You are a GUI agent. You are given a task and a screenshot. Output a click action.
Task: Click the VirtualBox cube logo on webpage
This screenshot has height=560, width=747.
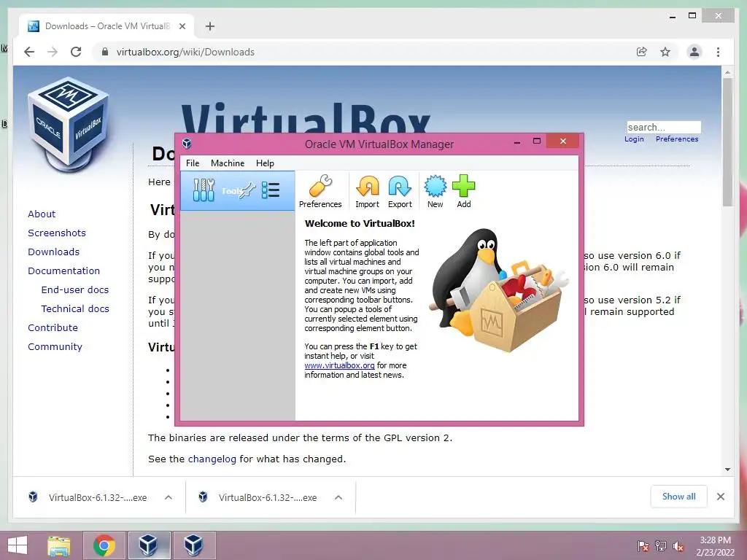(x=68, y=124)
